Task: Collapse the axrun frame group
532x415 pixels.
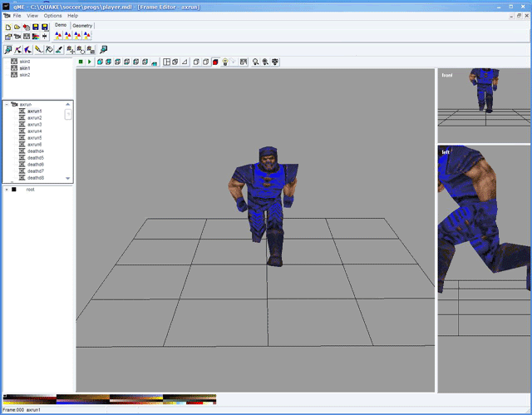Action: (x=7, y=105)
